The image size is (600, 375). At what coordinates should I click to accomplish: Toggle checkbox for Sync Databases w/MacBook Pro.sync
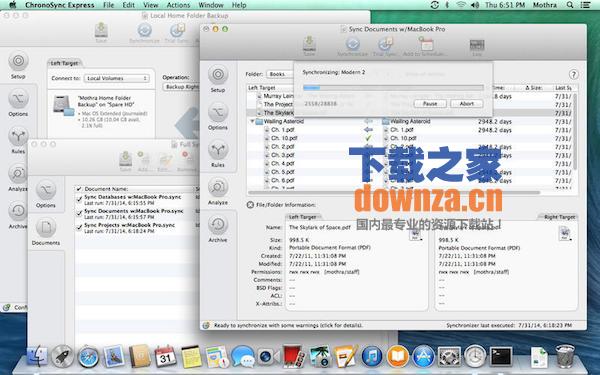click(79, 199)
